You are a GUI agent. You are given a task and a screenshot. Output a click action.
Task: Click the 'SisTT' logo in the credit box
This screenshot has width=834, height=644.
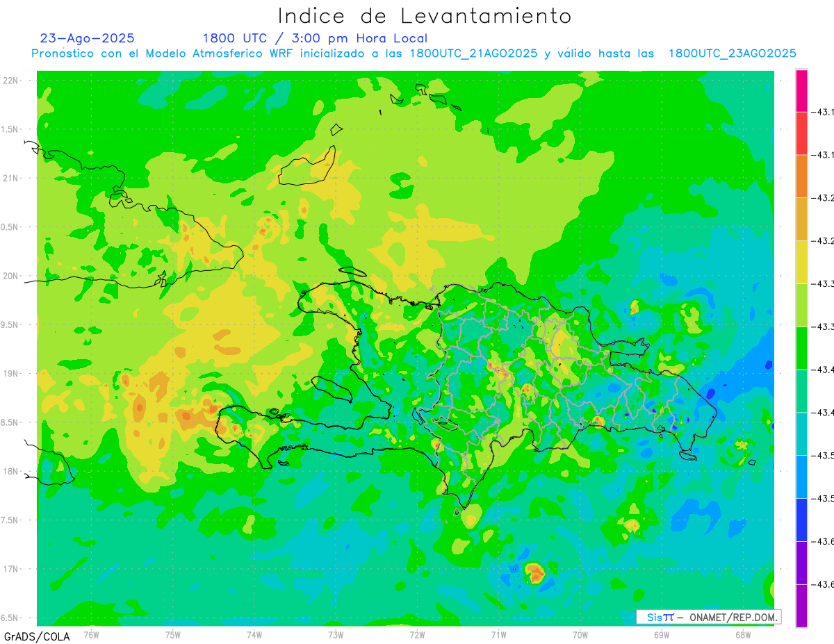660,617
